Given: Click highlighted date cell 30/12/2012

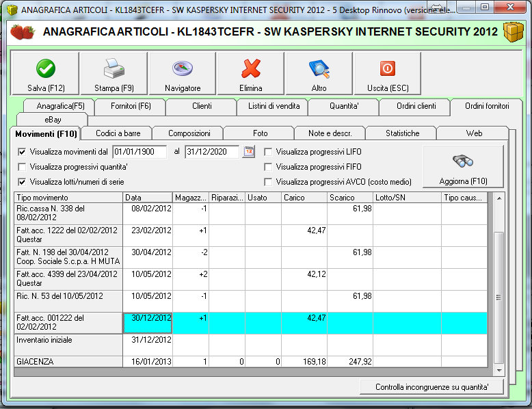Looking at the screenshot, I should tap(148, 323).
